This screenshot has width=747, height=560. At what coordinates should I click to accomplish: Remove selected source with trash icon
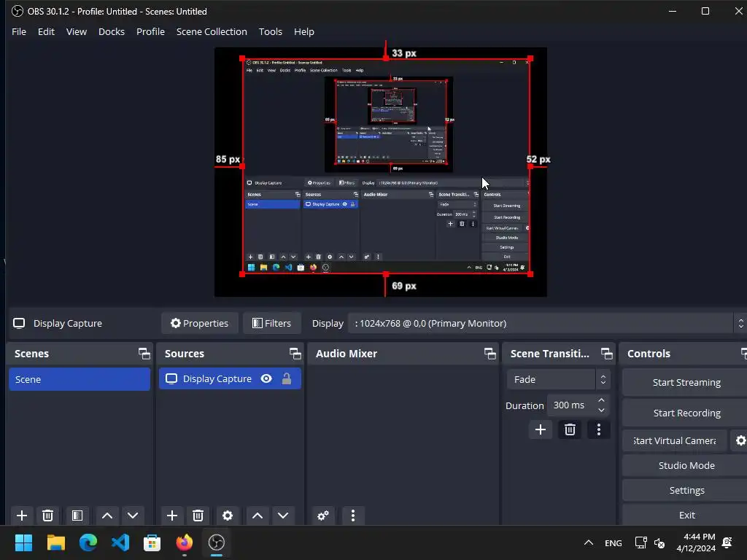[x=198, y=516]
